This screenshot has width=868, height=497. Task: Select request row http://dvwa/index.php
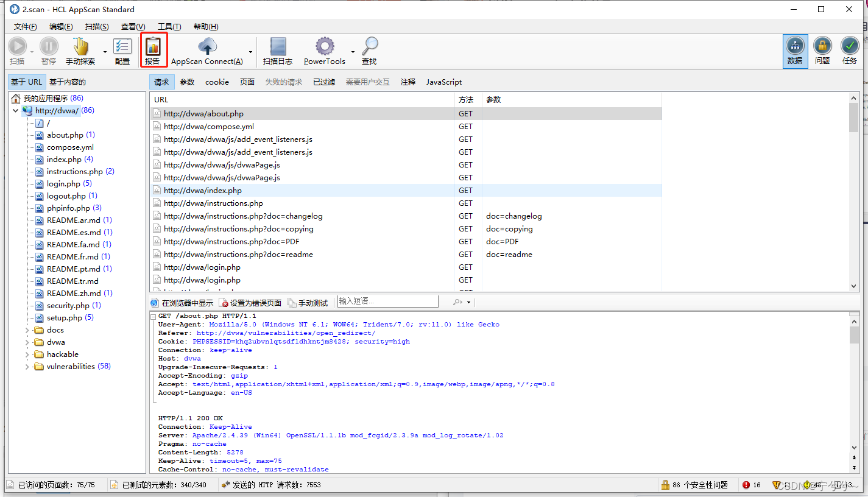click(406, 191)
